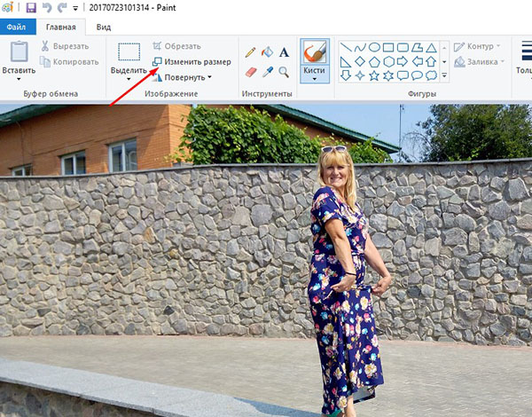Open the Контур outline dropdown
The width and height of the screenshot is (532, 417).
coord(477,46)
